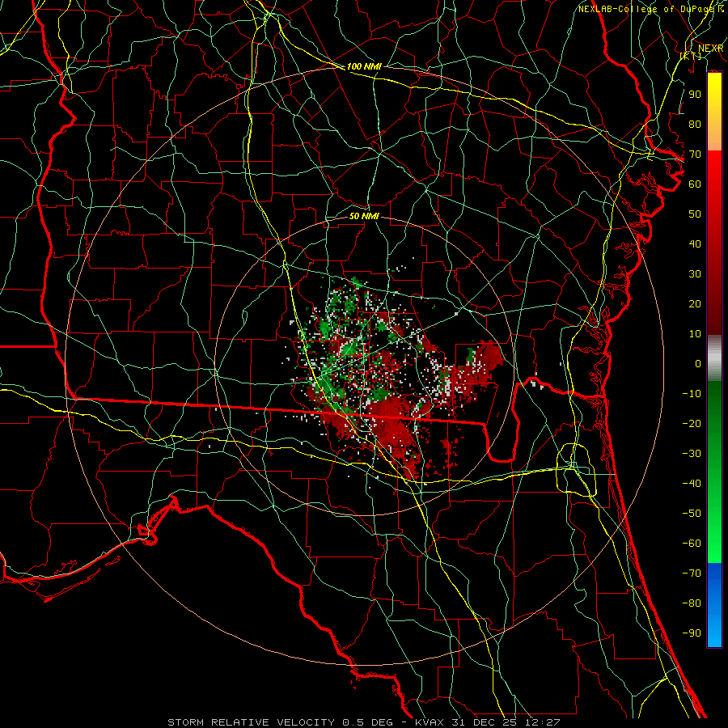Click the "-30" scale label
Image resolution: width=728 pixels, height=728 pixels.
tap(692, 454)
